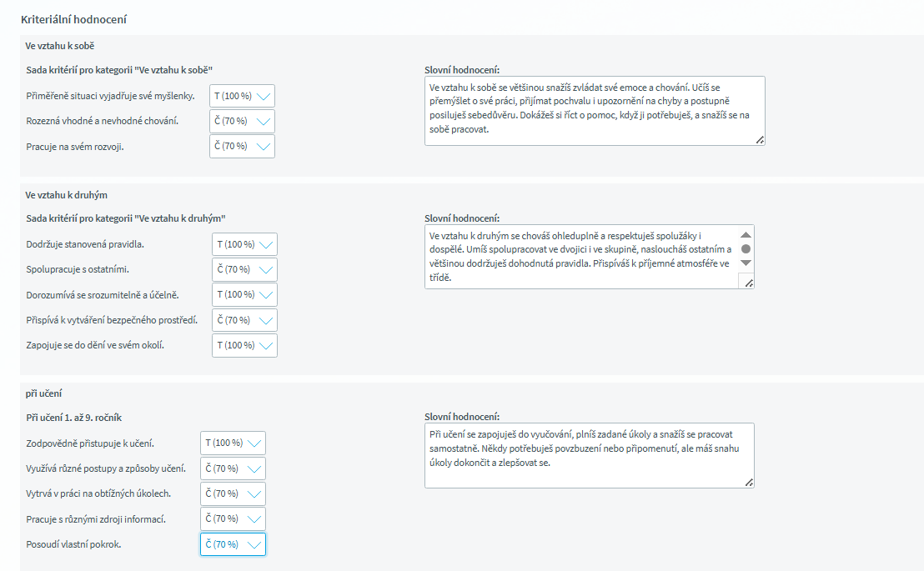Screen dimensions: 924x571
Task: Click scroll-down arrow in "Ve vztahu k druhým" text area
Action: pos(746,263)
